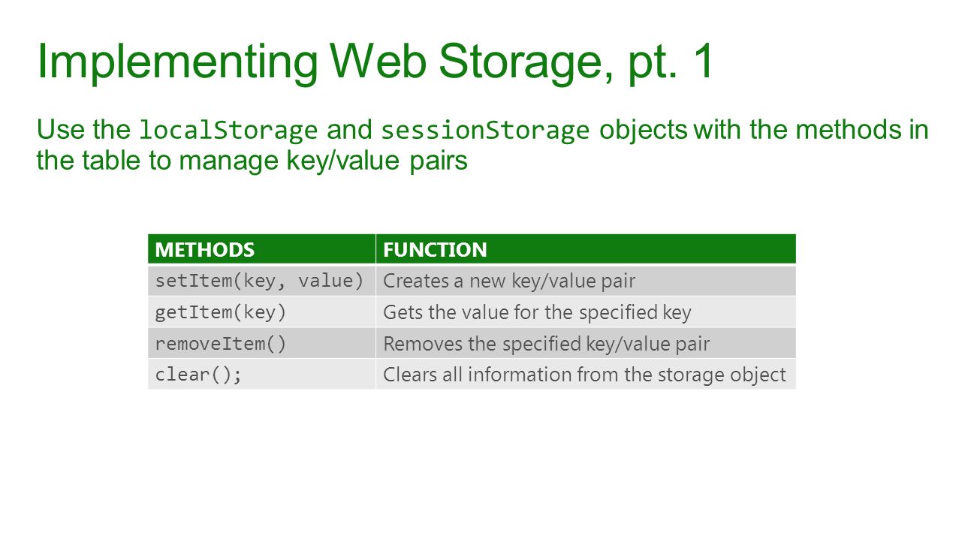Select the removeItem() method cell
The image size is (980, 551).
(x=261, y=343)
